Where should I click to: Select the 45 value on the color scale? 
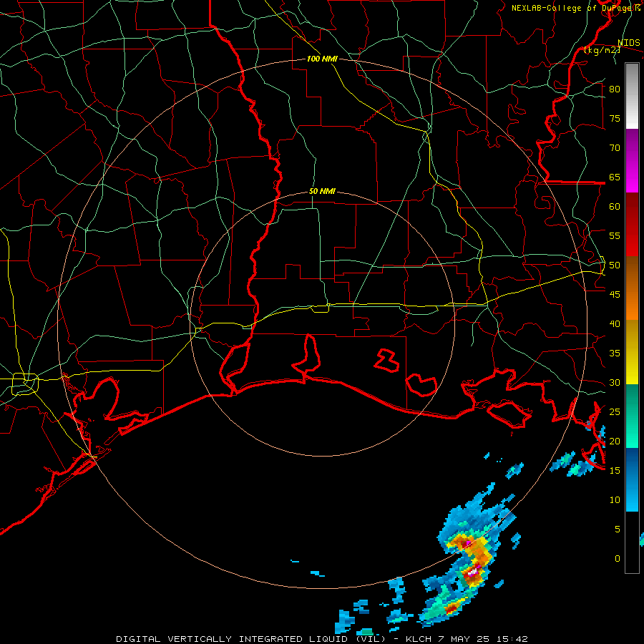pyautogui.click(x=615, y=295)
